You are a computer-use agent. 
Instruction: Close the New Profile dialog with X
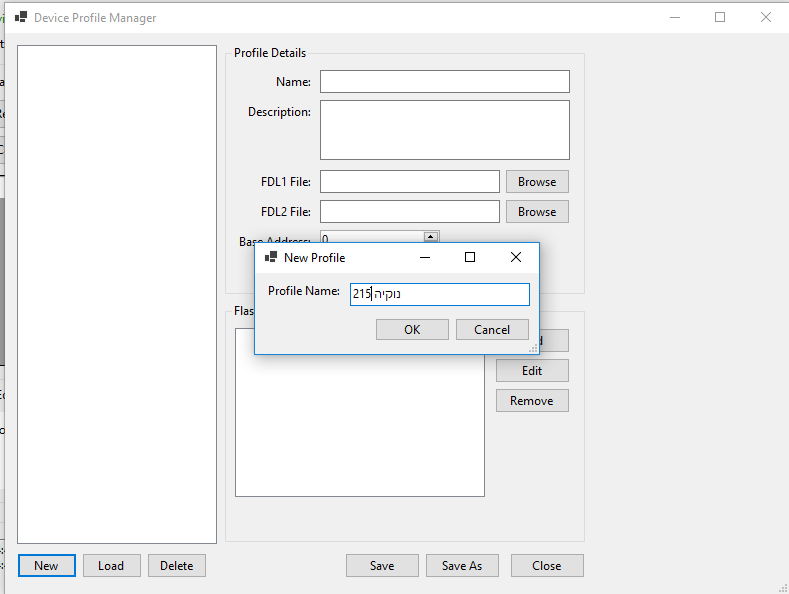coord(515,257)
